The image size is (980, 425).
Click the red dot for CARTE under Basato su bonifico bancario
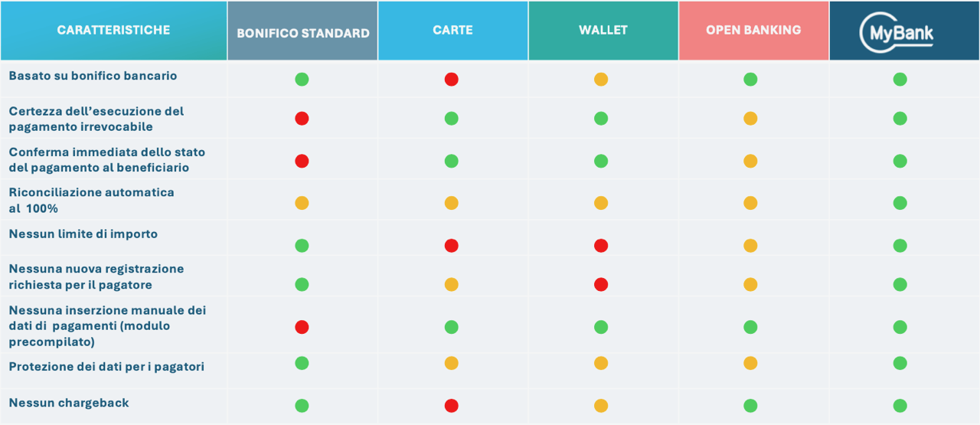pos(452,79)
